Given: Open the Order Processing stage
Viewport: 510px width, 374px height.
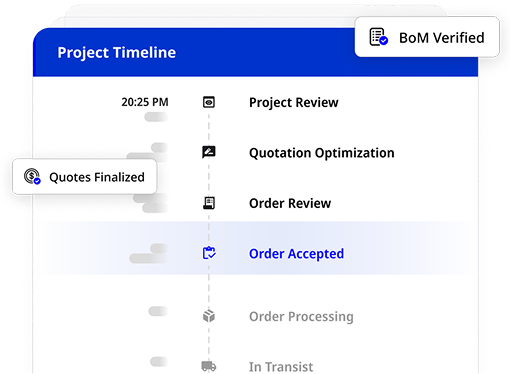Looking at the screenshot, I should click(301, 316).
